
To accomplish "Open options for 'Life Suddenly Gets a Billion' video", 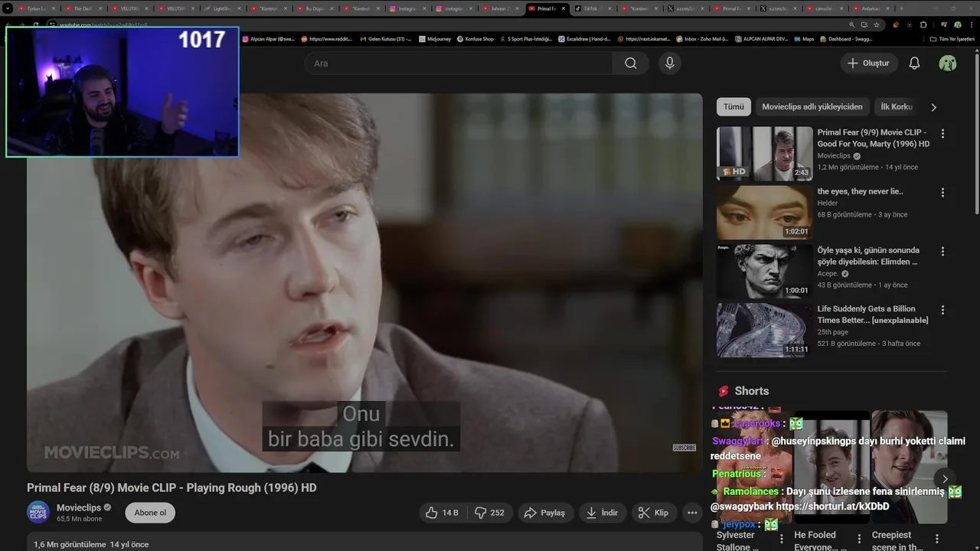I will click(x=942, y=310).
